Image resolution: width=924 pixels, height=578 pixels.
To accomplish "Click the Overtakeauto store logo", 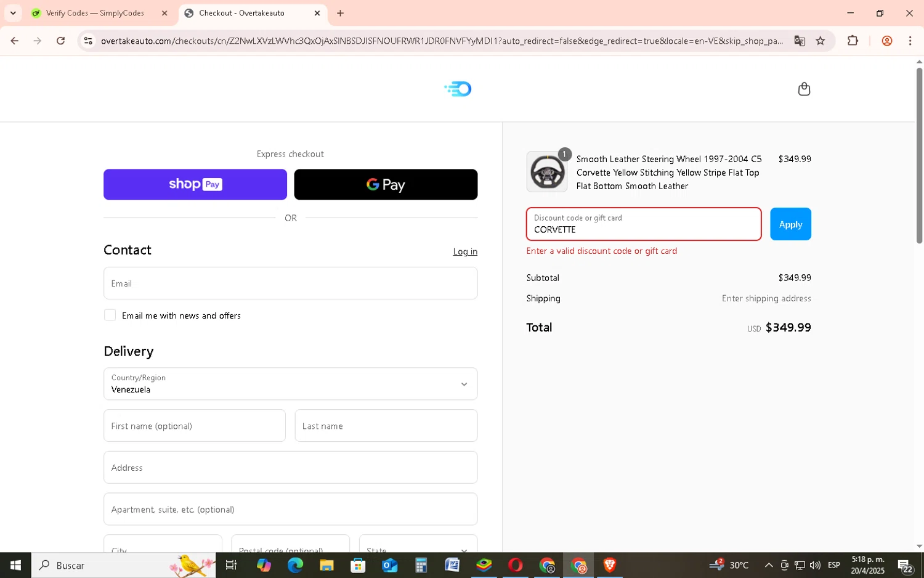I will pos(458,89).
